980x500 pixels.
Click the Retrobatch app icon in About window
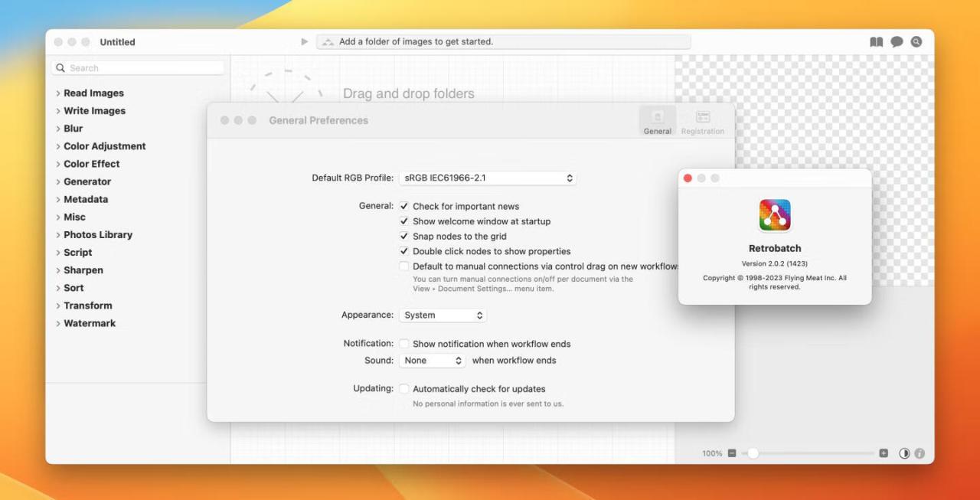tap(775, 215)
